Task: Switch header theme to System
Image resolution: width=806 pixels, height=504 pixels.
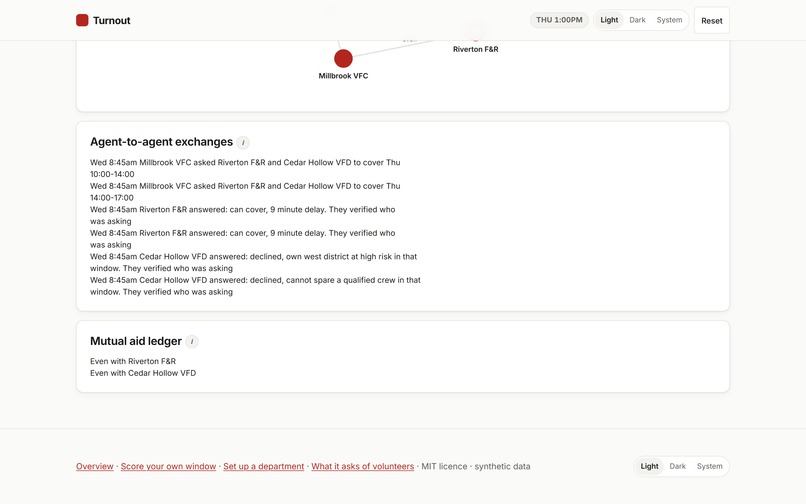Action: click(x=669, y=20)
